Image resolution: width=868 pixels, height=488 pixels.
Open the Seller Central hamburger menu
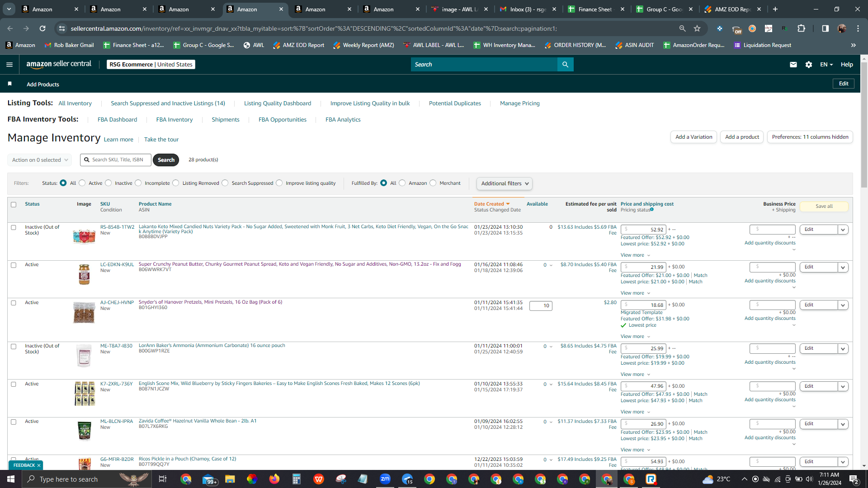[9, 65]
